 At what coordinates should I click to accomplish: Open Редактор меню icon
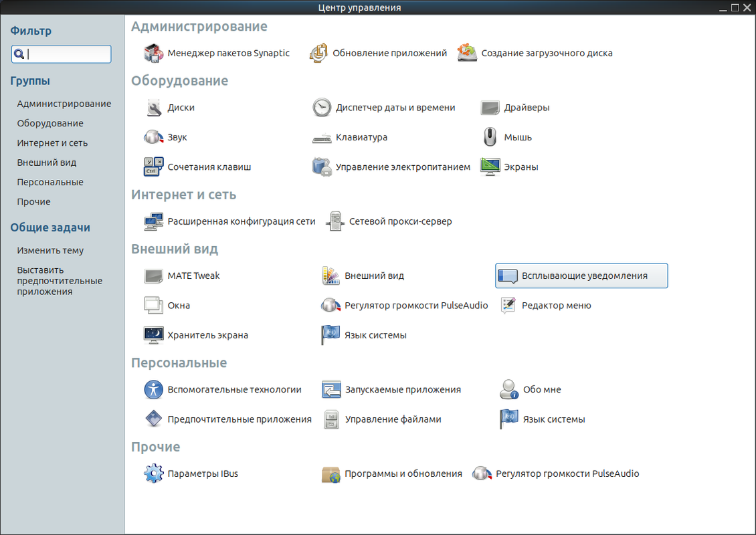[x=508, y=306]
